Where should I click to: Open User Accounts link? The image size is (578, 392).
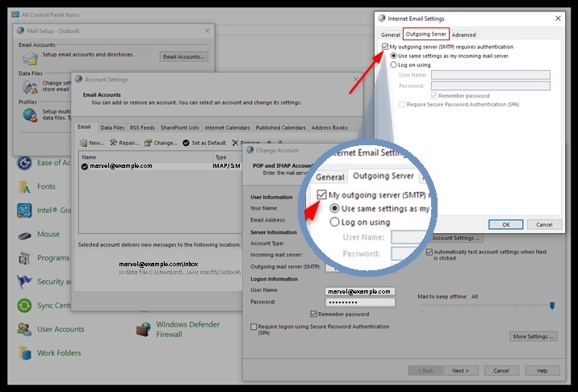61,329
